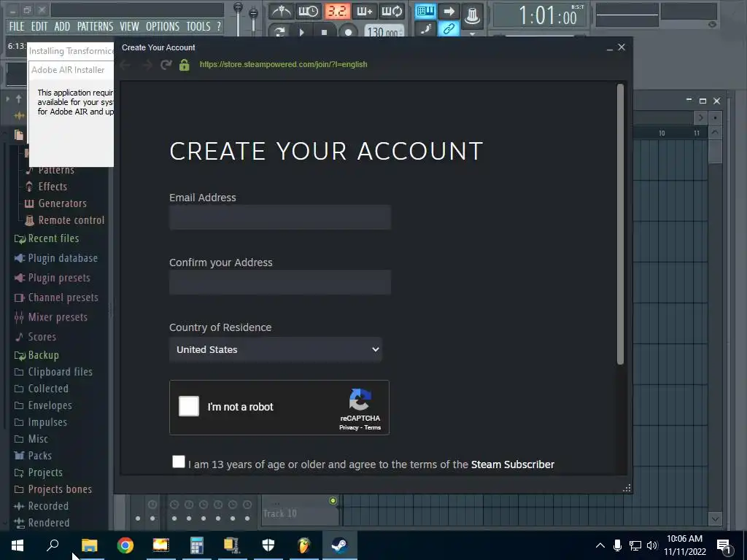
Task: Click the arrow auto-scroll button
Action: [x=449, y=11]
